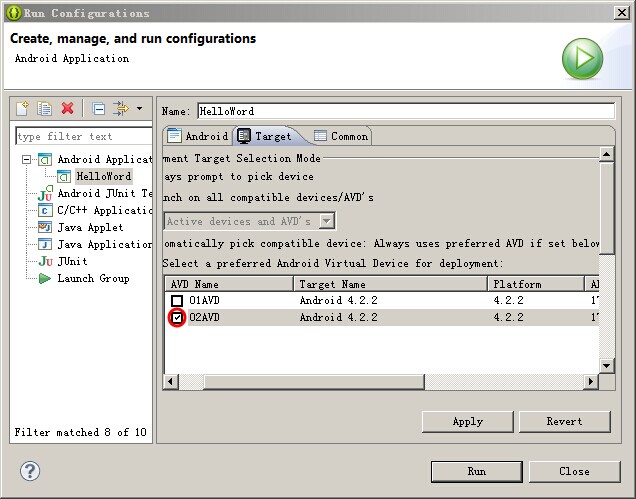636x499 pixels.
Task: Click the Duplicate launch configuration icon
Action: (45, 108)
